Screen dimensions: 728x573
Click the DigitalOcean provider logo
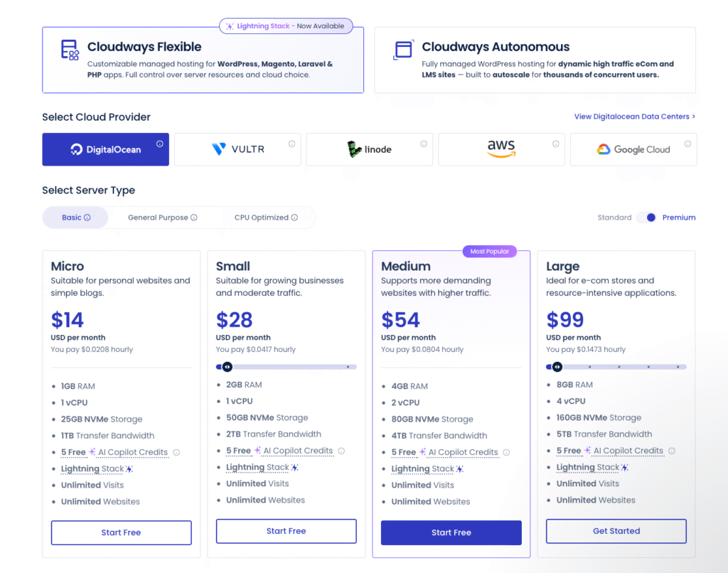point(105,149)
